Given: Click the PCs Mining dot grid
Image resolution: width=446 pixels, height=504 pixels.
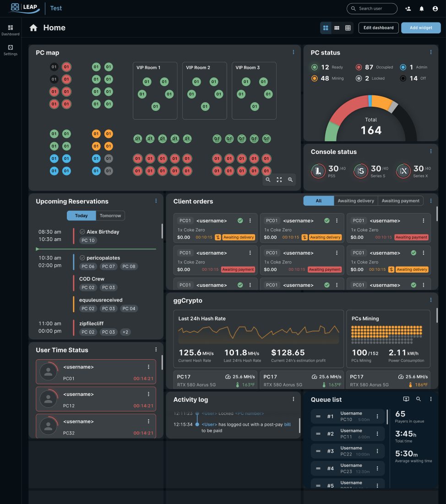Looking at the screenshot, I should [x=386, y=334].
